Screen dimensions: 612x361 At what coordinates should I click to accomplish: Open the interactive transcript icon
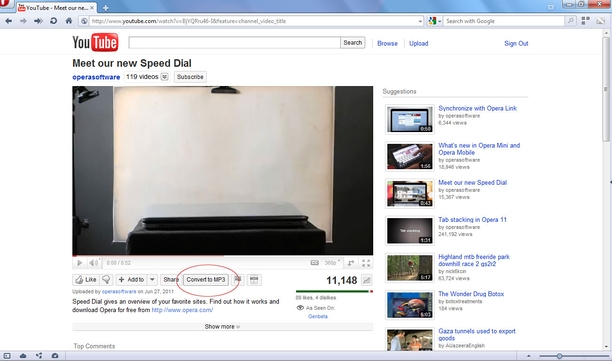(254, 279)
